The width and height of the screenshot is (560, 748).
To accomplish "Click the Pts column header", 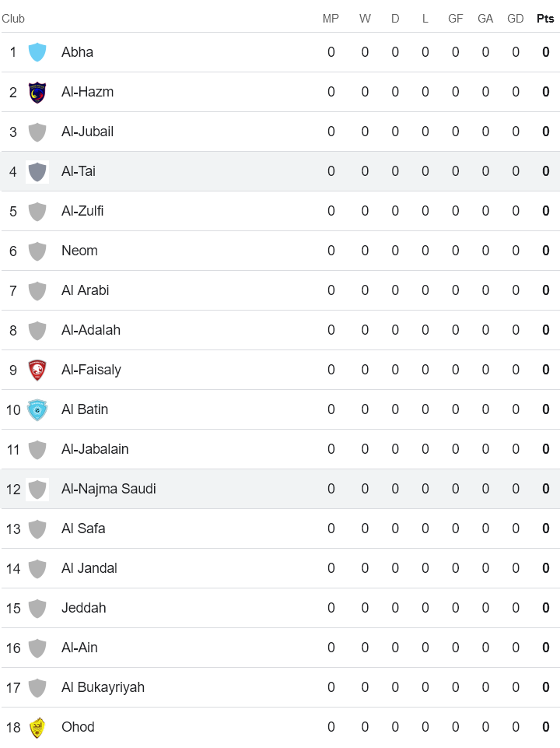I will point(545,19).
